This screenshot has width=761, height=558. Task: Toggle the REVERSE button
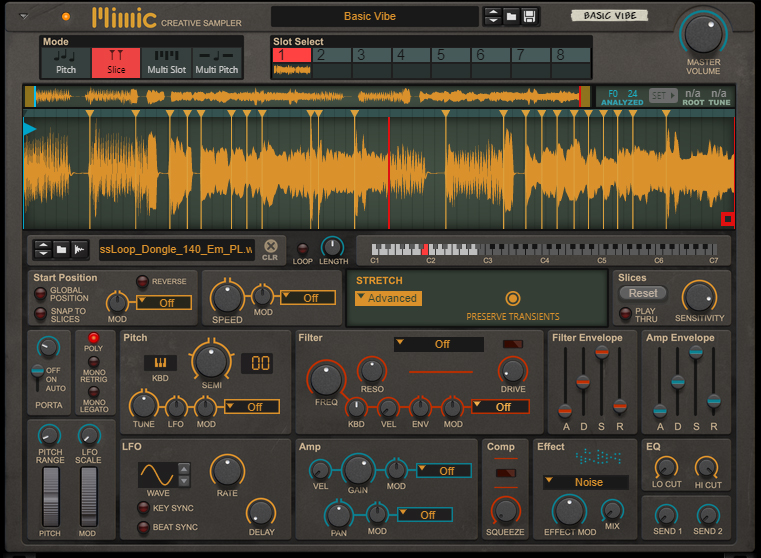pos(143,282)
